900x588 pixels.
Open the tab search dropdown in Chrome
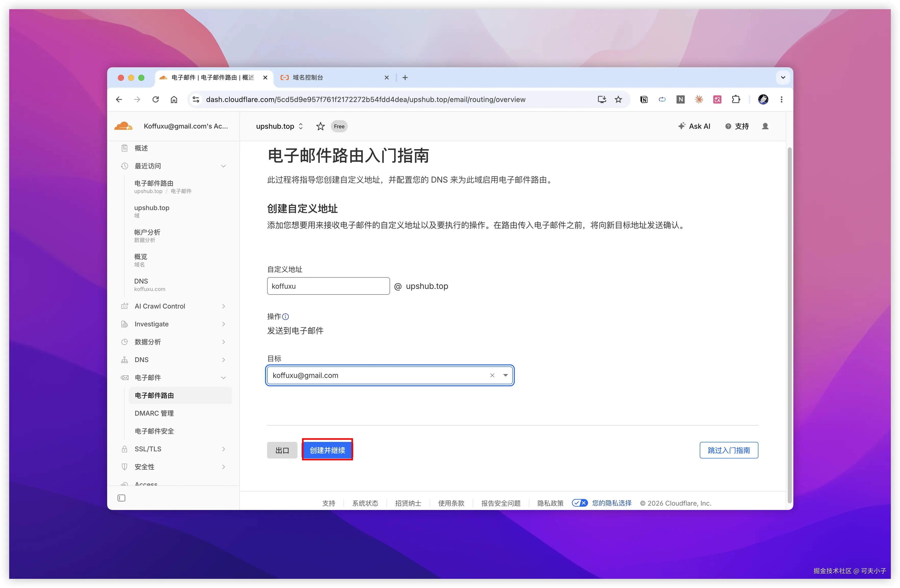pos(783,78)
